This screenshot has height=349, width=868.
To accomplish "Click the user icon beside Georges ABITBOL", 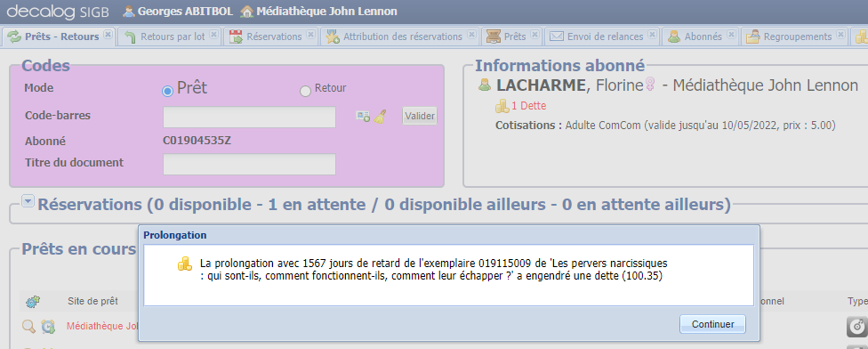I will tap(128, 11).
